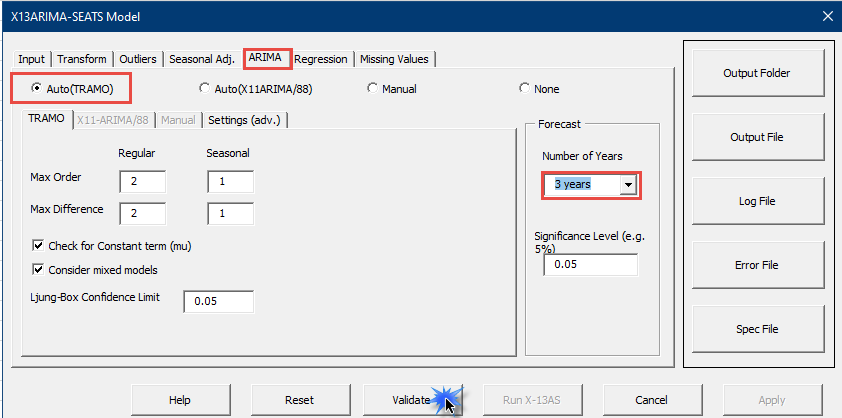Image resolution: width=842 pixels, height=418 pixels.
Task: Go to the Outliers tab
Action: click(138, 59)
